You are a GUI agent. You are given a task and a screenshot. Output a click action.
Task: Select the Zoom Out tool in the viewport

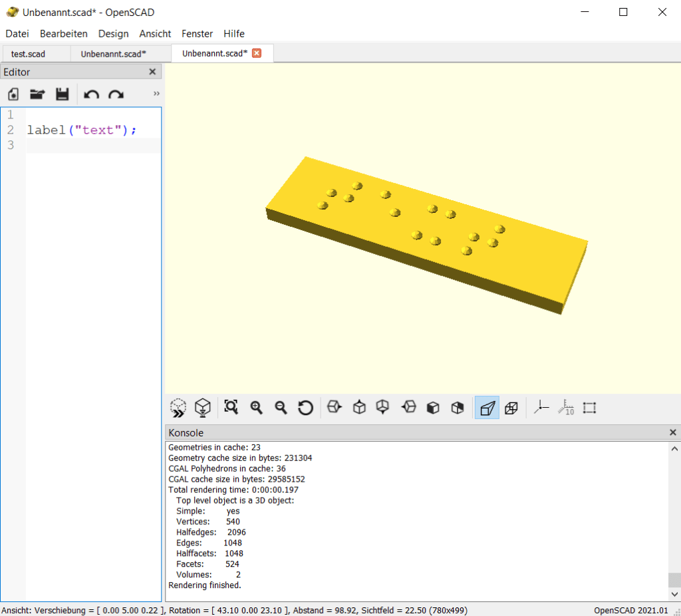(280, 407)
